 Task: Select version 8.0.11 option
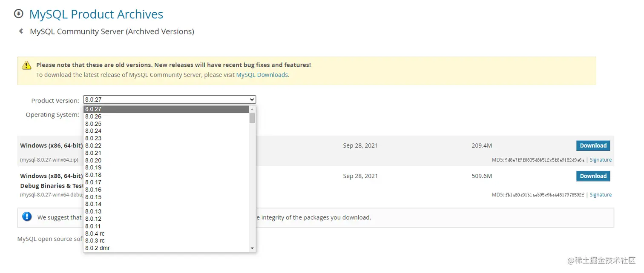point(93,226)
